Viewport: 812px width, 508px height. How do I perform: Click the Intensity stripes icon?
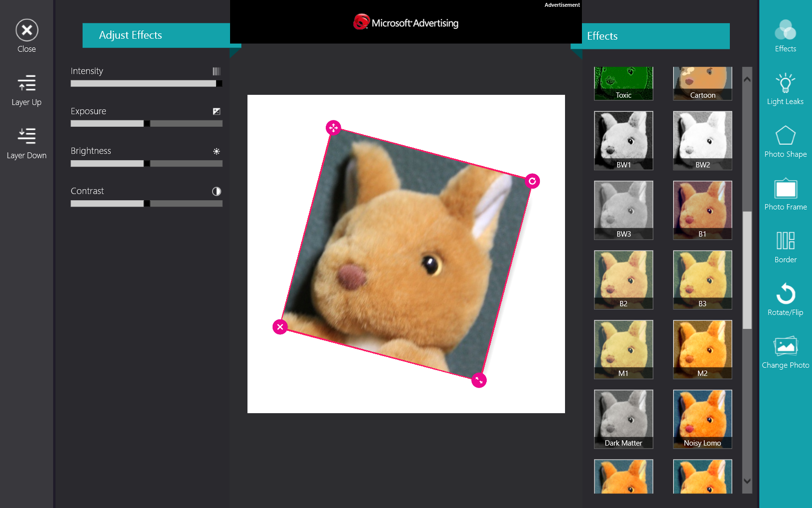[217, 71]
